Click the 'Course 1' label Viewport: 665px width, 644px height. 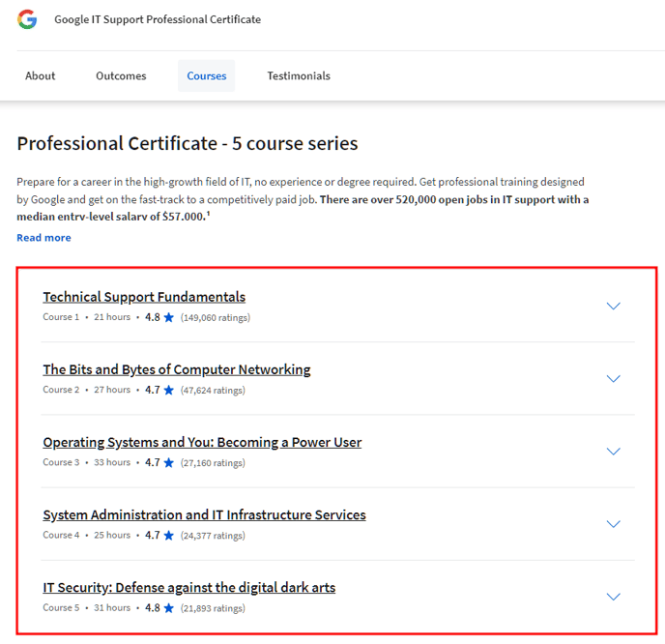[x=61, y=317]
